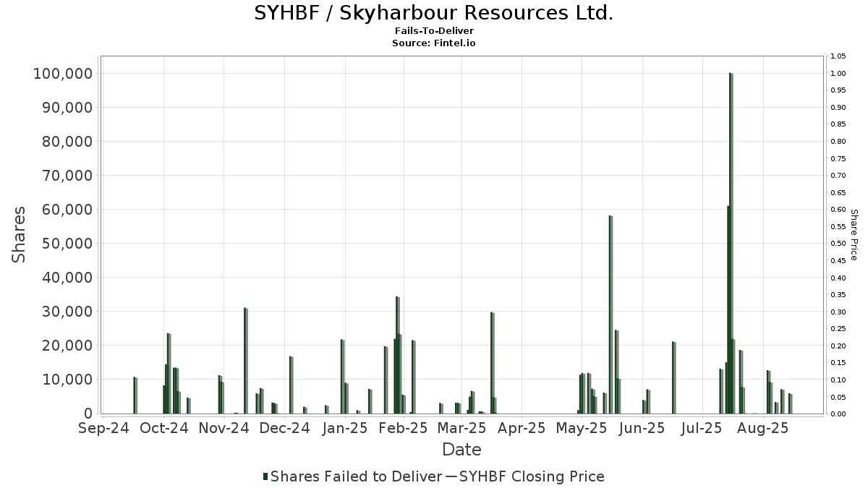The width and height of the screenshot is (868, 488).
Task: Click the Jan-25 date label
Action: pos(344,428)
